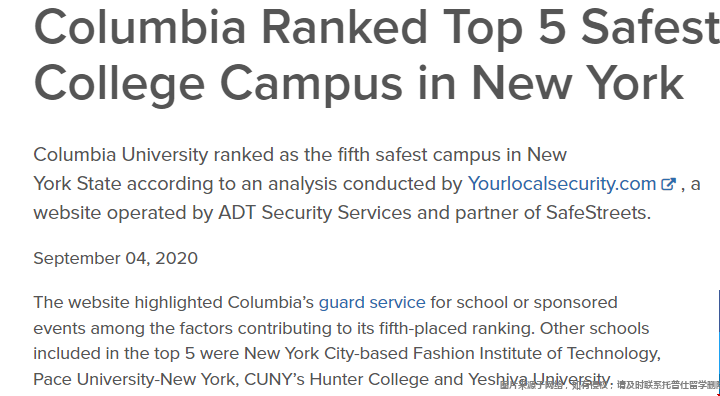Click "Safest" in the headline

pos(650,27)
